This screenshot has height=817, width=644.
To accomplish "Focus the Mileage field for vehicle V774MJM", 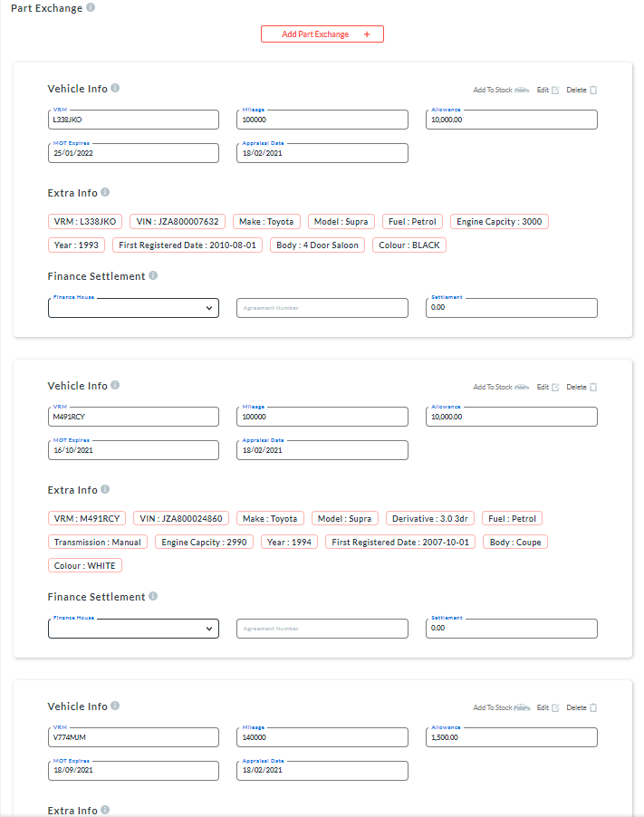I will click(x=322, y=737).
